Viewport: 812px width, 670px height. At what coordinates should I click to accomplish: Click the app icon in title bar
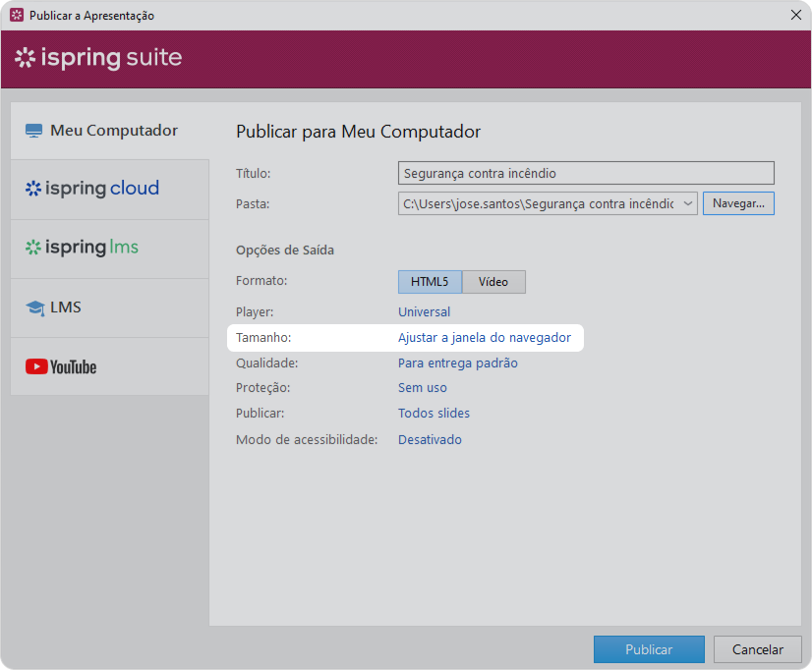pyautogui.click(x=17, y=15)
